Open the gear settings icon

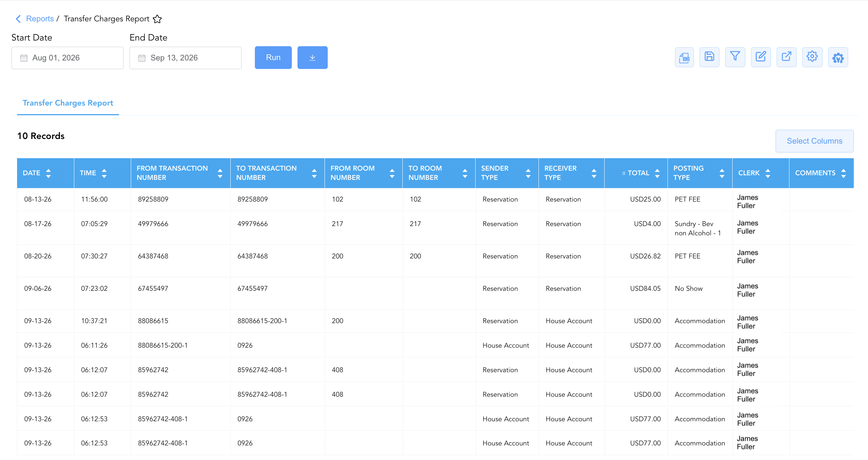coord(812,57)
